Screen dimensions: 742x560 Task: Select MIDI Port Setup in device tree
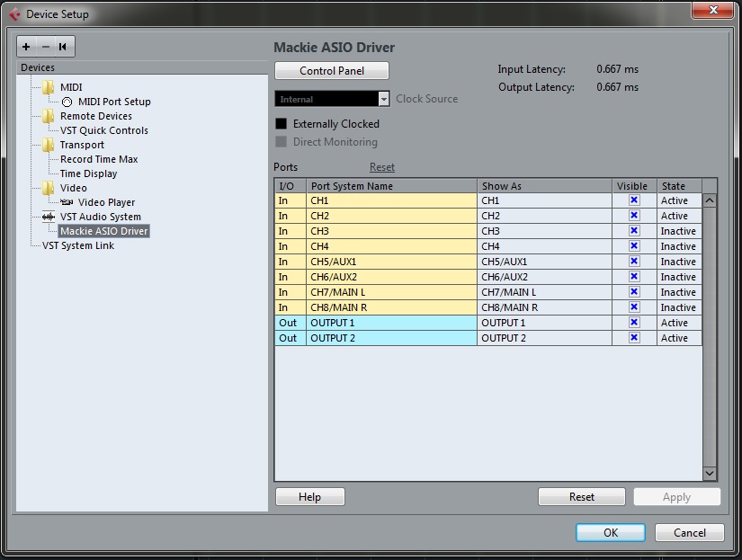(114, 102)
